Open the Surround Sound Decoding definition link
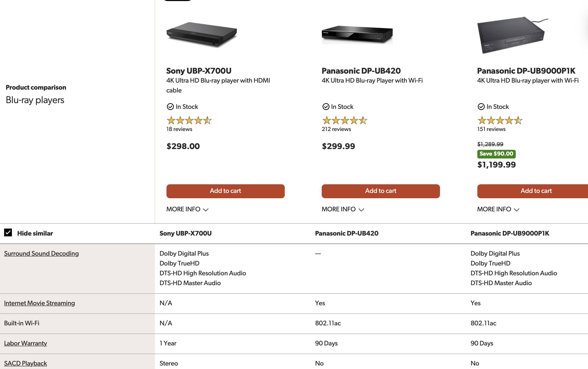 coord(41,254)
